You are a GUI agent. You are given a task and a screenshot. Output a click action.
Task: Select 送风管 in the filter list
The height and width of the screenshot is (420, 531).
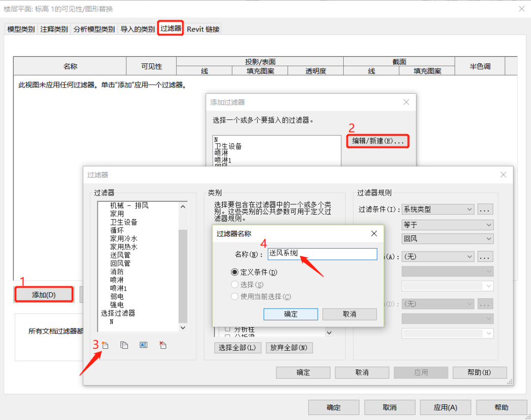pos(120,255)
